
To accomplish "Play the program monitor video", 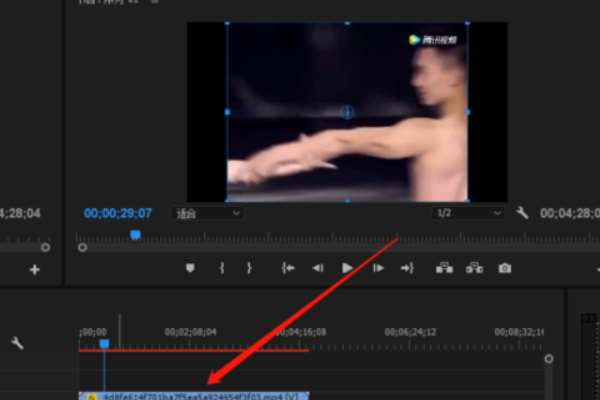I will tap(347, 268).
